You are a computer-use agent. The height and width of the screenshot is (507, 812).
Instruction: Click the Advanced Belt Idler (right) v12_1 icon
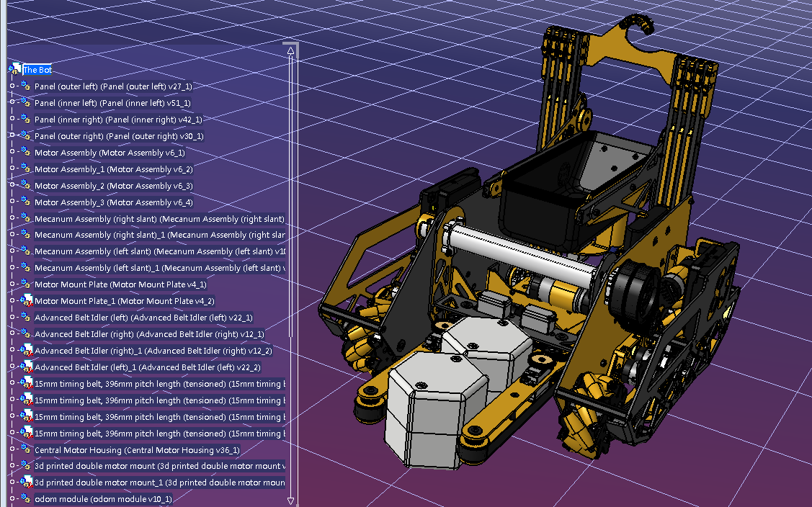(25, 334)
